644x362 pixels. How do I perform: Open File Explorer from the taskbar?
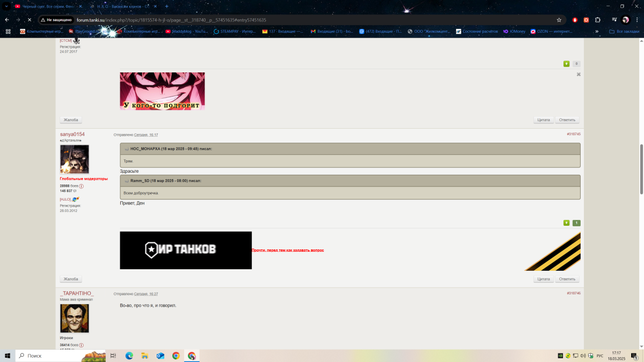[144, 356]
